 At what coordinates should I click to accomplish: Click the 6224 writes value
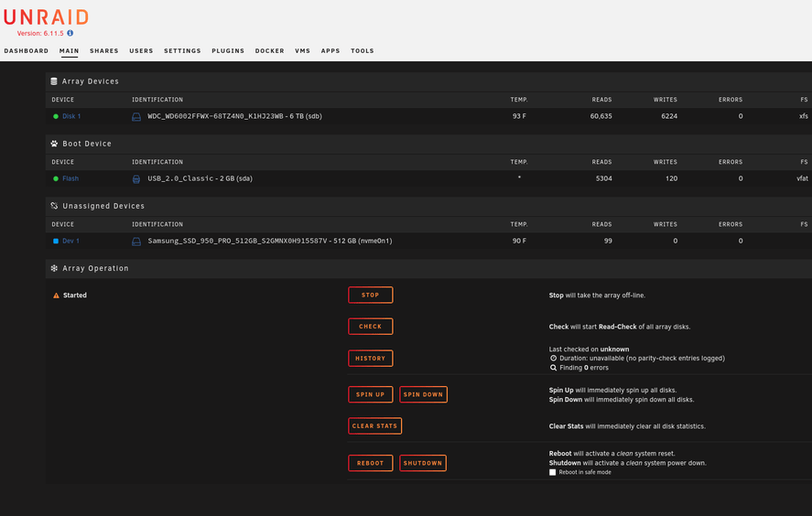[669, 116]
